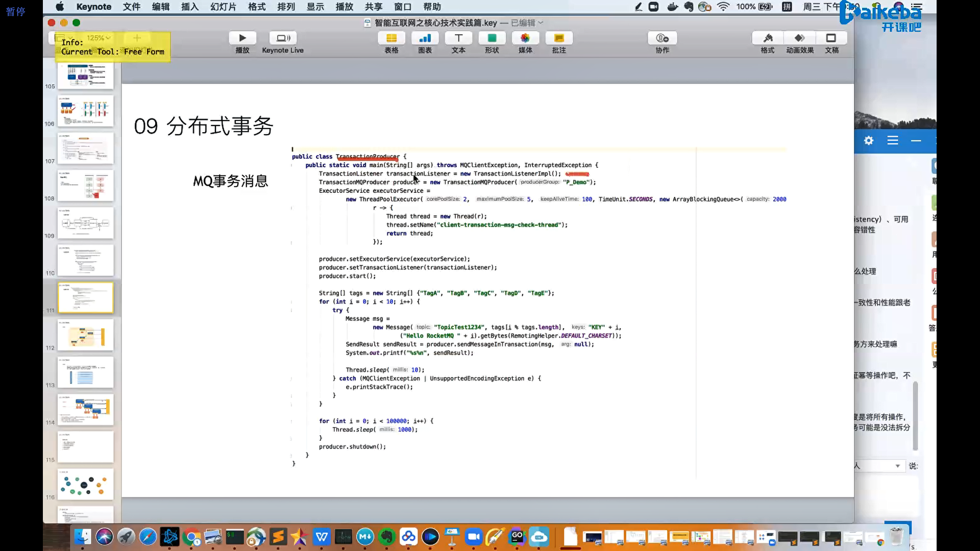This screenshot has height=551, width=980.
Task: Click the collaborate (协作) icon
Action: click(x=662, y=38)
